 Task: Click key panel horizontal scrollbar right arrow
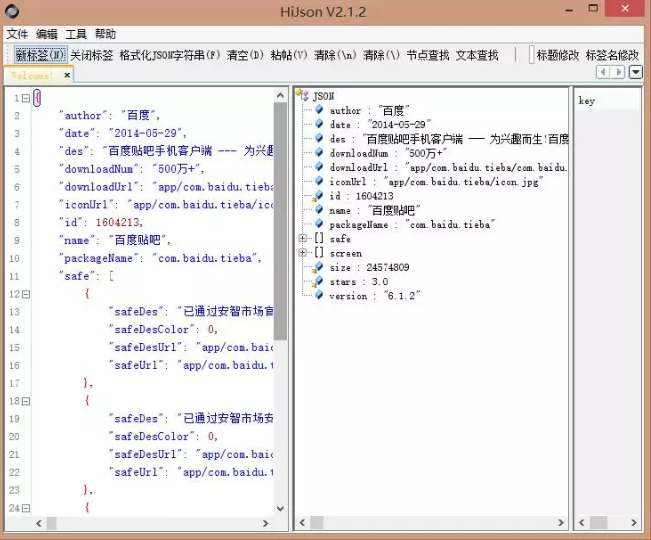pos(634,523)
